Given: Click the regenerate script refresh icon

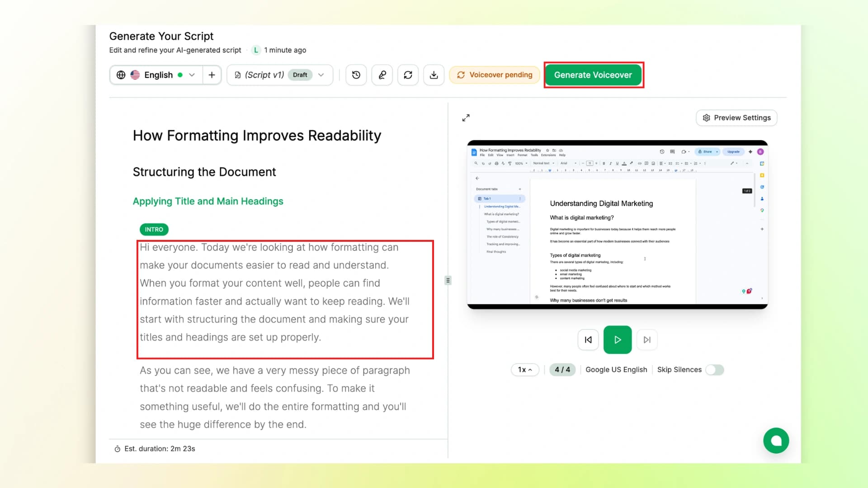Looking at the screenshot, I should click(x=408, y=75).
